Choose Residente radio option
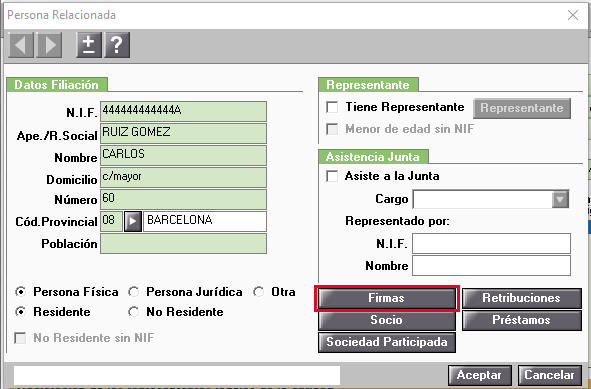The width and height of the screenshot is (591, 389). pos(21,312)
